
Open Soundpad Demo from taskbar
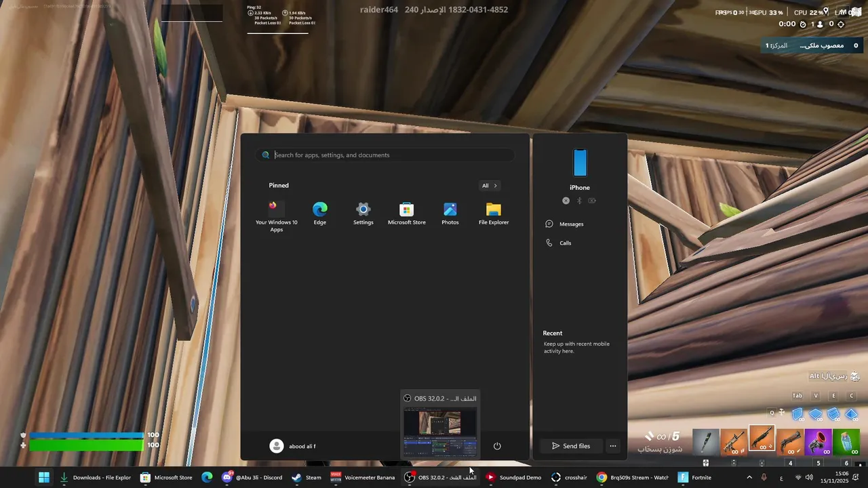click(513, 477)
